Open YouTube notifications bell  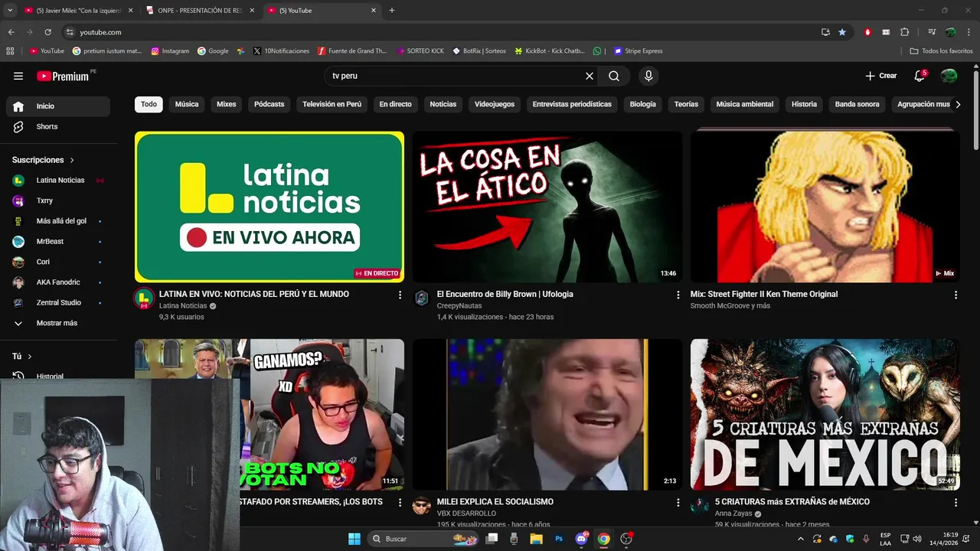[x=920, y=76]
